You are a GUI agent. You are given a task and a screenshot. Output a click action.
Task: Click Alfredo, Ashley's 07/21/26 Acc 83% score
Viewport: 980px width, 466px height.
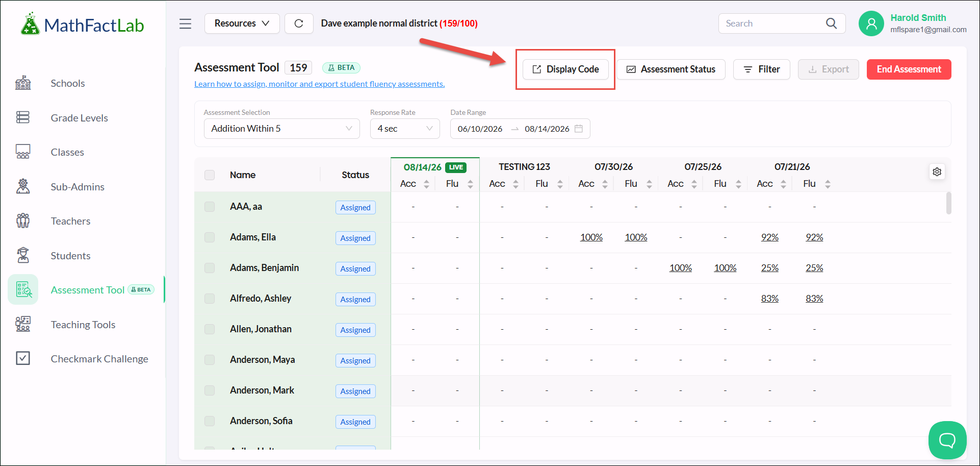pyautogui.click(x=770, y=299)
